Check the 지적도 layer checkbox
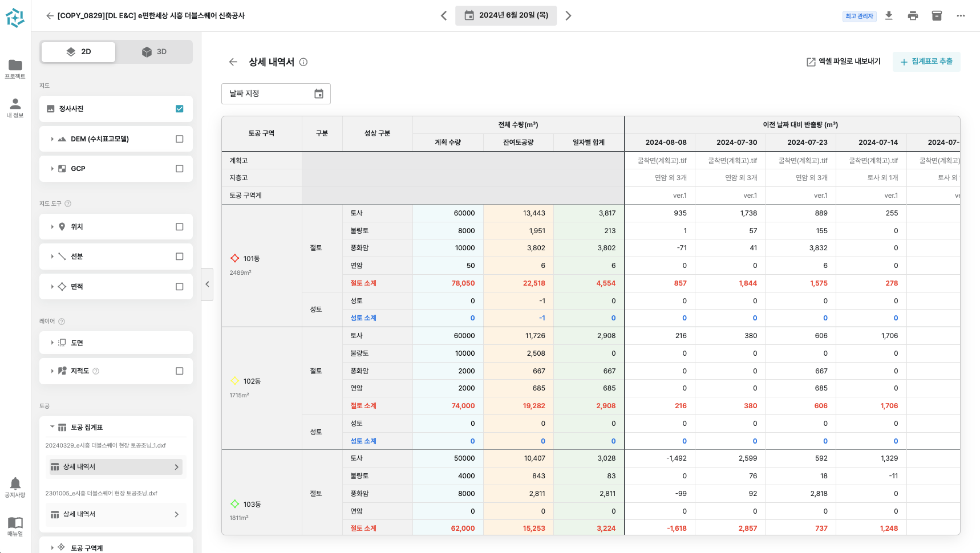This screenshot has height=553, width=980. 180,371
